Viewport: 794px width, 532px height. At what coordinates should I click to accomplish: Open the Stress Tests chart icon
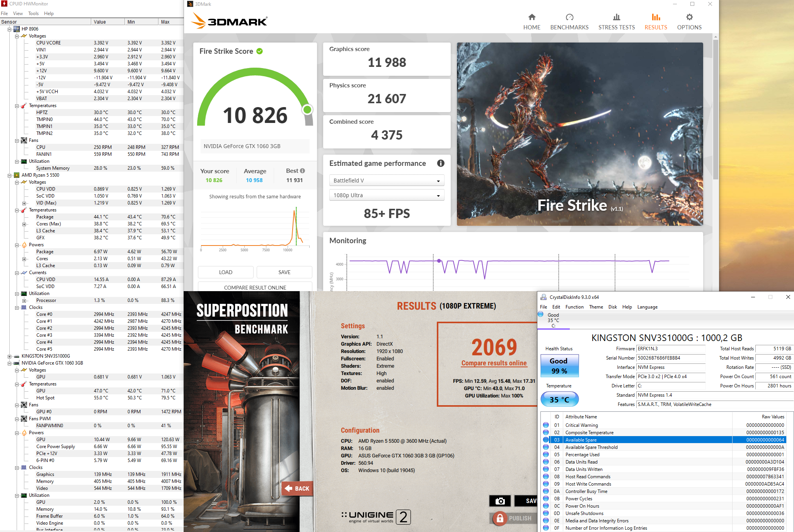coord(617,17)
